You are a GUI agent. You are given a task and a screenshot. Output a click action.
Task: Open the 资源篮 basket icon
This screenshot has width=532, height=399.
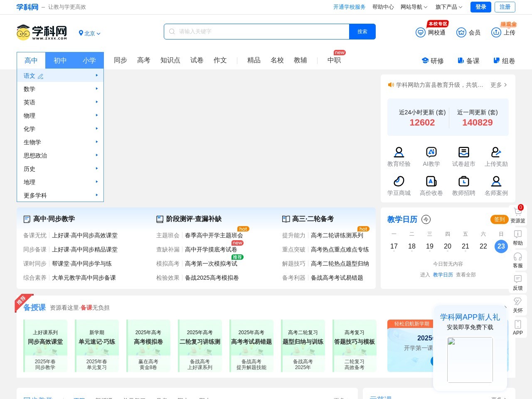point(517,211)
